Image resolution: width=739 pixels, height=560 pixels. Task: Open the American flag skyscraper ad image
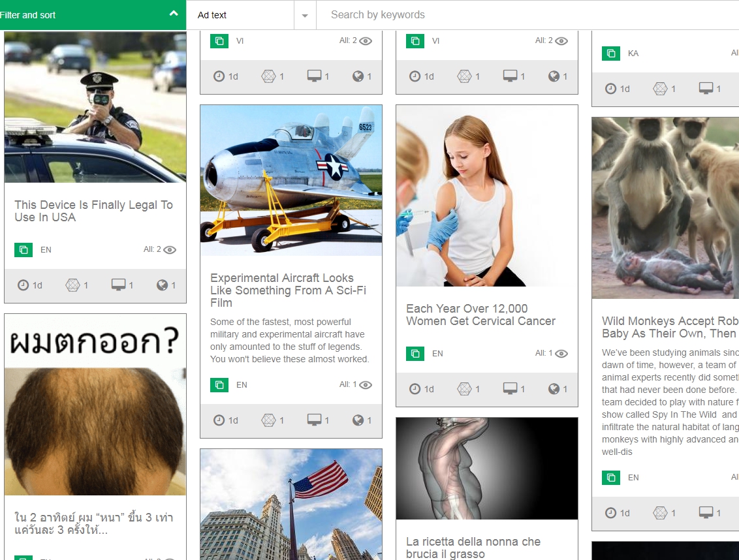click(x=291, y=505)
